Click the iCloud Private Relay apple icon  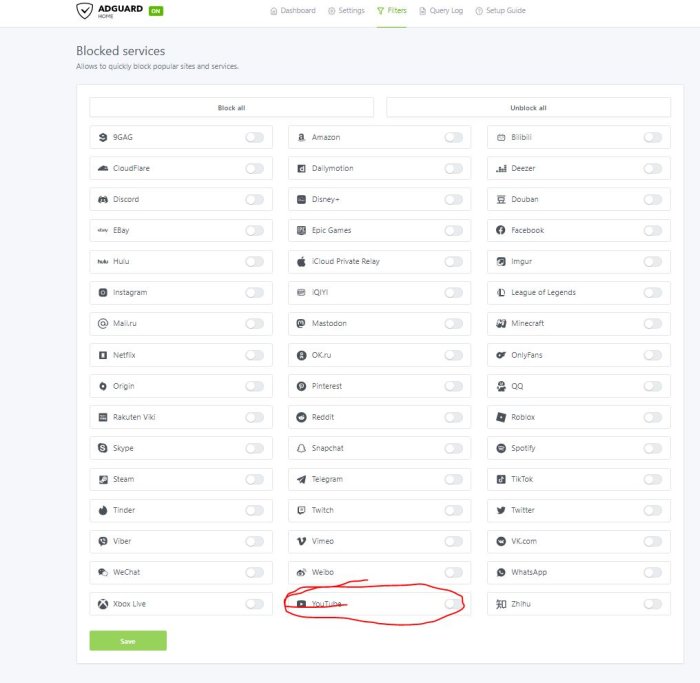point(301,261)
